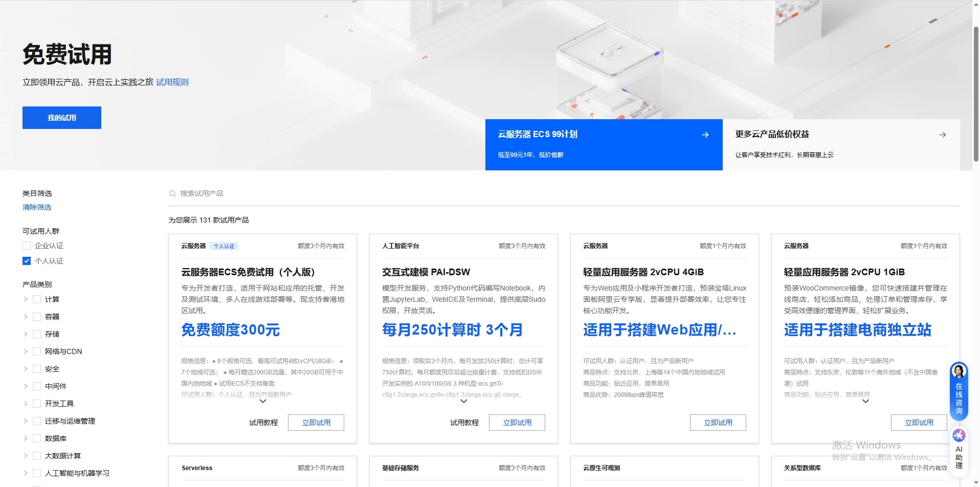
Task: Check the 存储 product category checkbox
Action: click(x=37, y=334)
